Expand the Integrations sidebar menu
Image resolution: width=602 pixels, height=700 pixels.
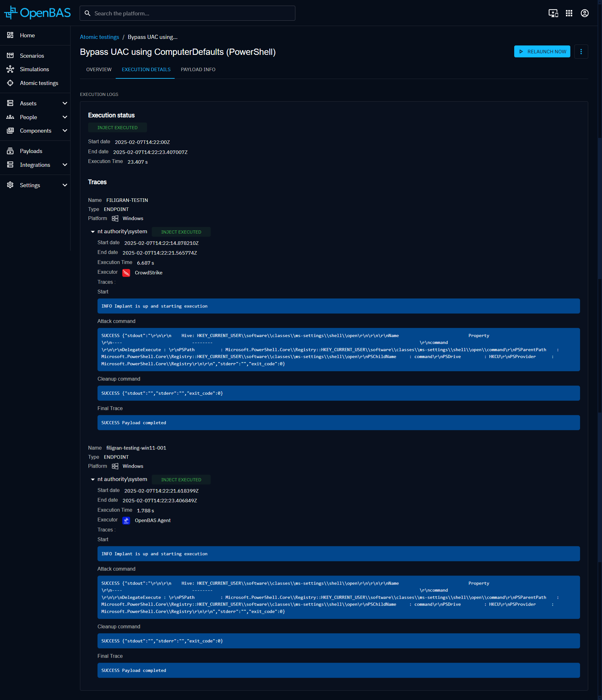(65, 165)
